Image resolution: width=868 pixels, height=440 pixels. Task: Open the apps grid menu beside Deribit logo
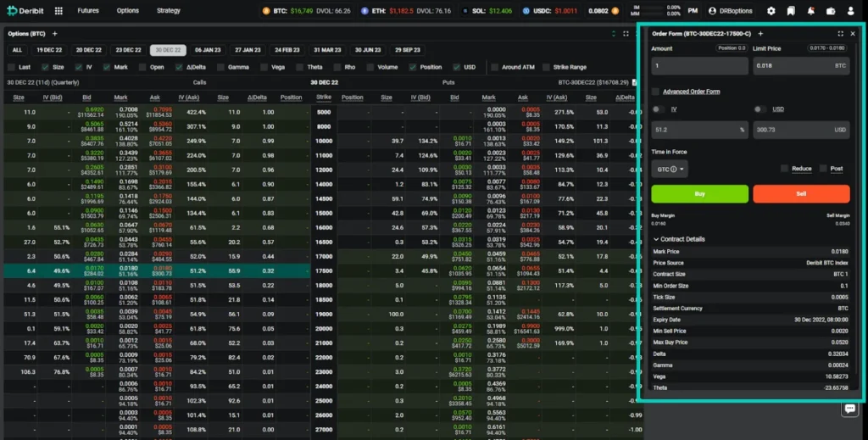58,11
